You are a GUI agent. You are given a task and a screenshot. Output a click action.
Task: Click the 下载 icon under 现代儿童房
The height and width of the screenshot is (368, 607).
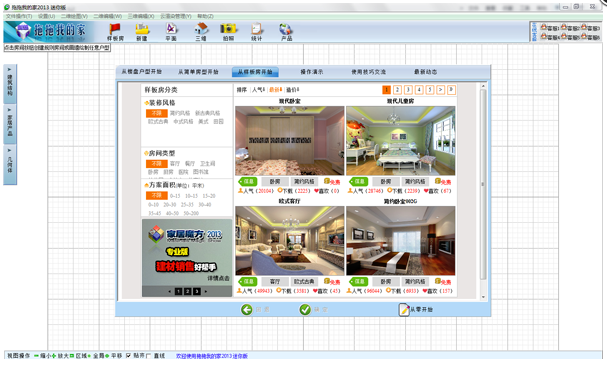(389, 191)
